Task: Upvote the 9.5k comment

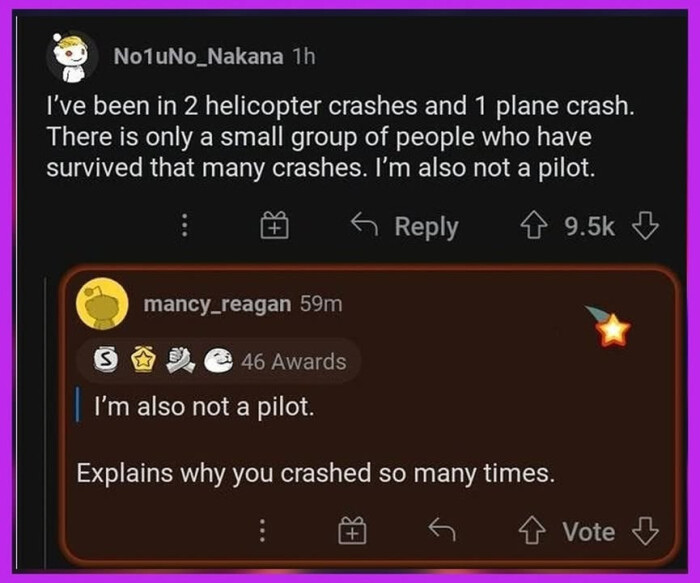Action: pyautogui.click(x=534, y=225)
